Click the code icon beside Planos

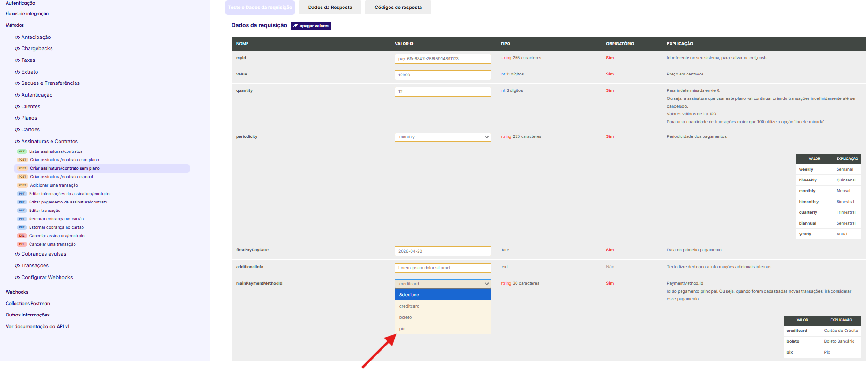coord(17,118)
